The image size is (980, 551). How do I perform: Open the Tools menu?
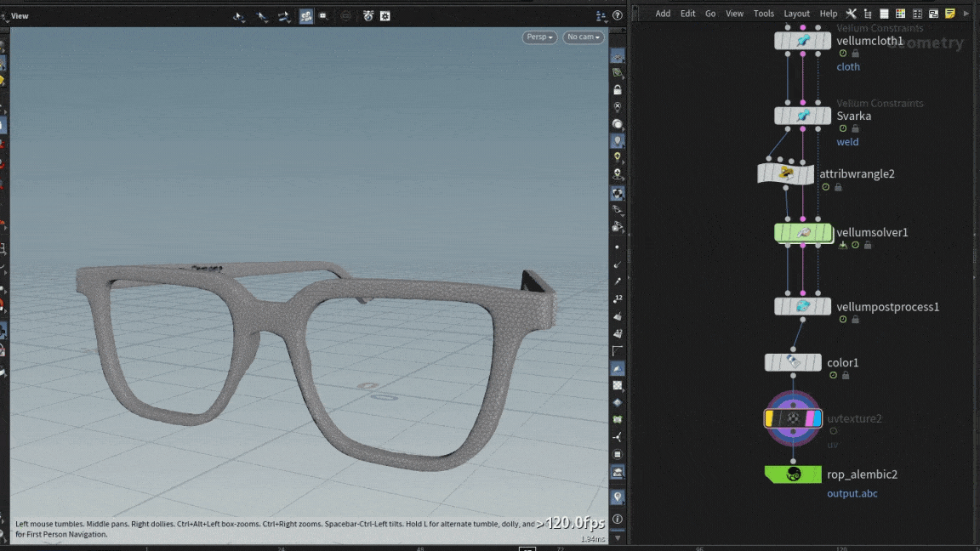coord(764,14)
